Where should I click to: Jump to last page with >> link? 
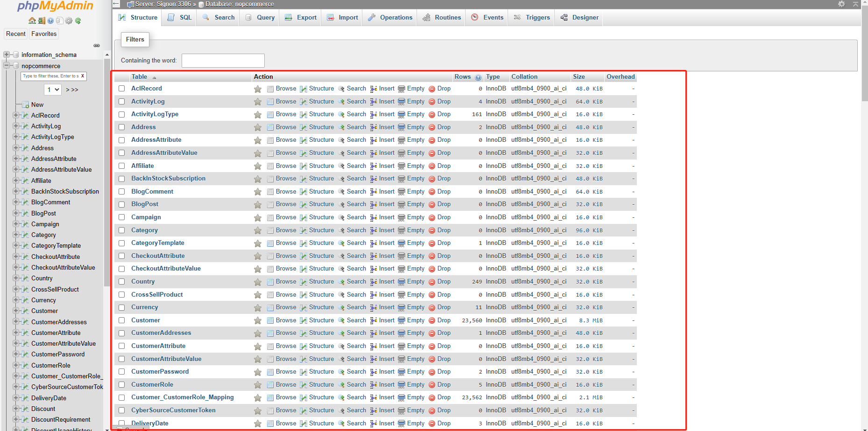coord(75,90)
